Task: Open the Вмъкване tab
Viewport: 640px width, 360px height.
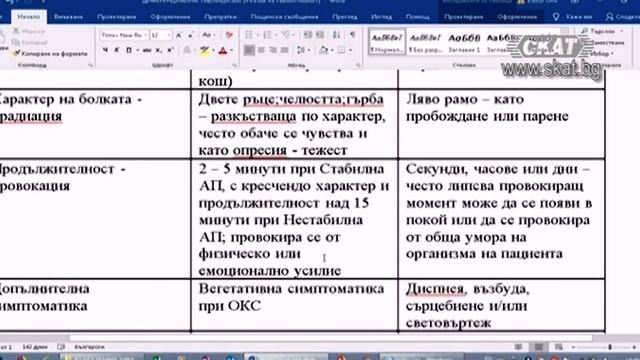Action: (68, 17)
